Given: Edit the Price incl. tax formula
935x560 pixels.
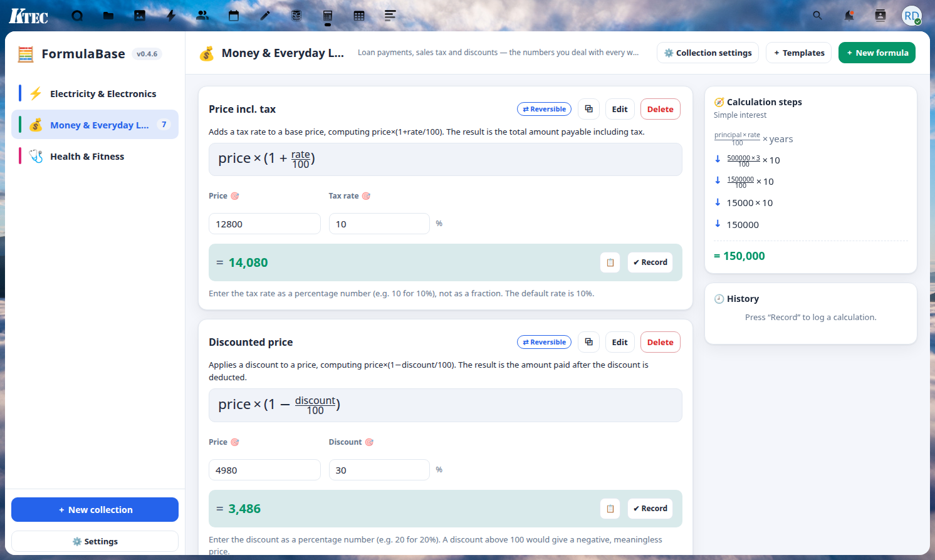Looking at the screenshot, I should point(620,109).
